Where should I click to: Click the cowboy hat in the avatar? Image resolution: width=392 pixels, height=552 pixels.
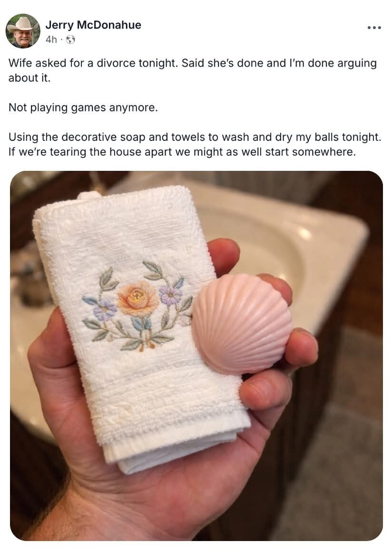[x=22, y=24]
